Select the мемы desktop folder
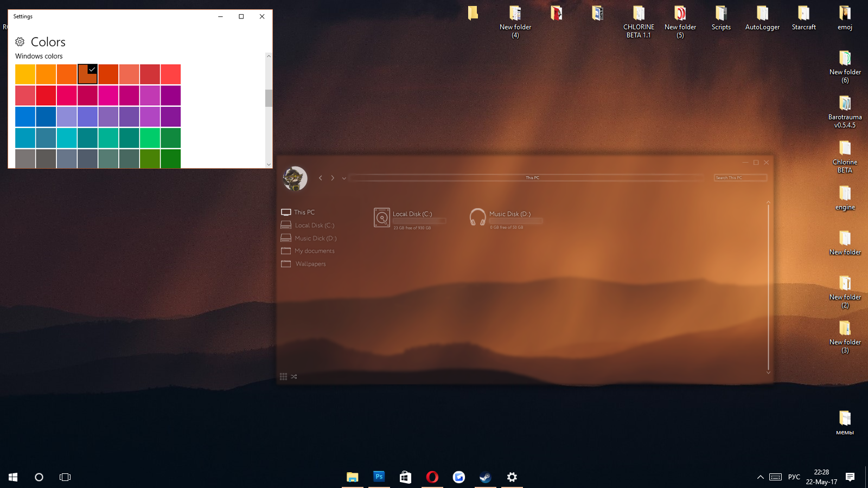868x488 pixels. tap(845, 423)
